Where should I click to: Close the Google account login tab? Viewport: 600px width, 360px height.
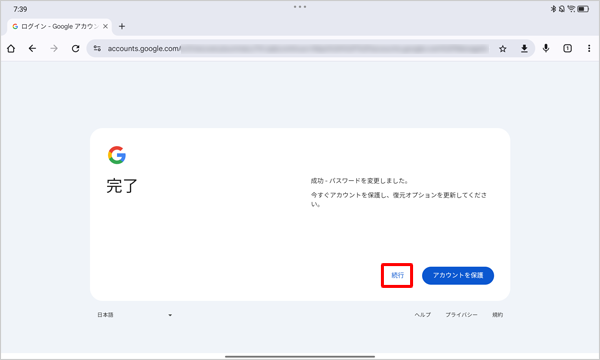(x=105, y=26)
